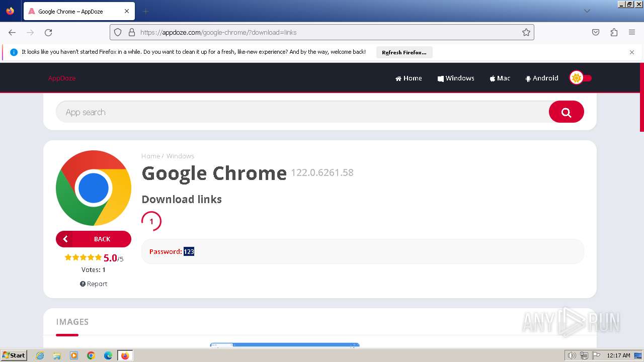
Task: Click the Firefox View icon
Action: 10,11
